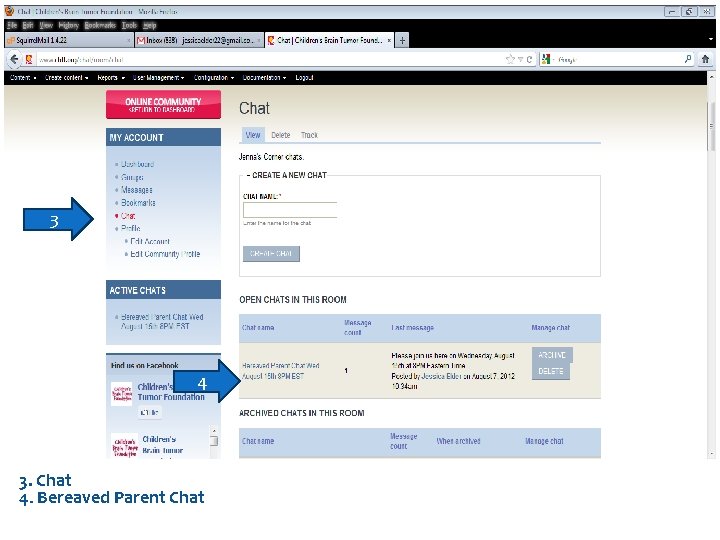Image resolution: width=720 pixels, height=540 pixels.
Task: Expand the User Management dropdown
Action: pos(158,78)
